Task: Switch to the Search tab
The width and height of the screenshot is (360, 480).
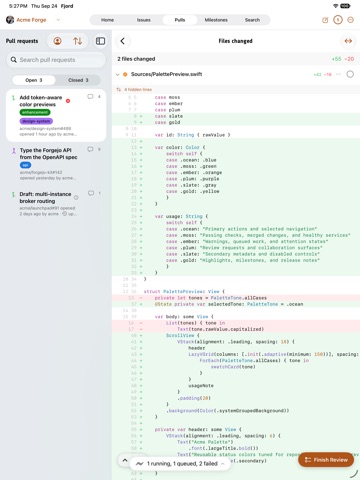Action: tap(252, 20)
